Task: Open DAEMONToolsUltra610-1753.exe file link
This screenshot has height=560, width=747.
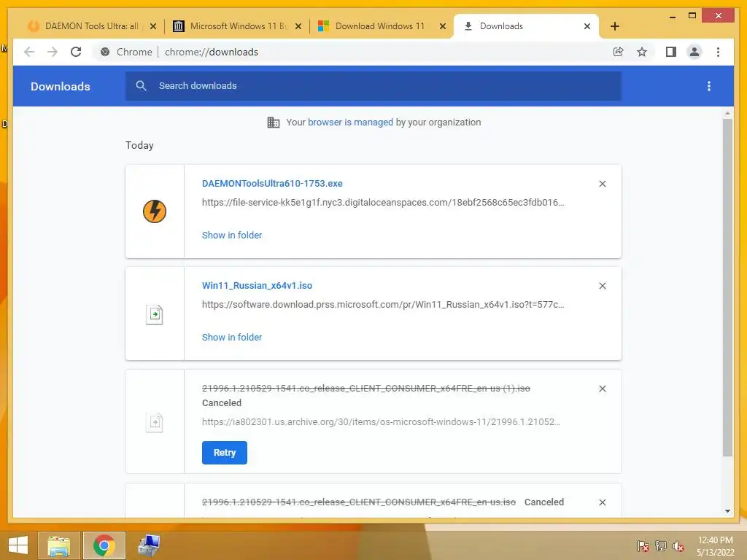Action: (x=272, y=183)
